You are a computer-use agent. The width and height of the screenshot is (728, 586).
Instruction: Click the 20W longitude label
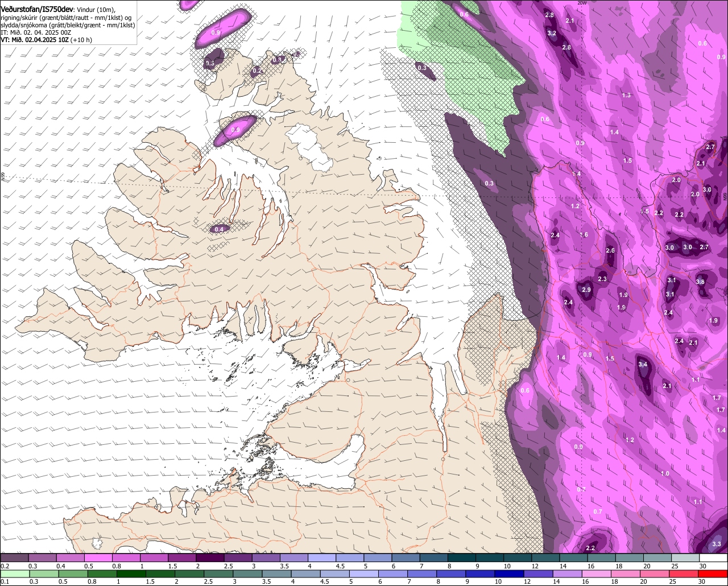tap(581, 3)
